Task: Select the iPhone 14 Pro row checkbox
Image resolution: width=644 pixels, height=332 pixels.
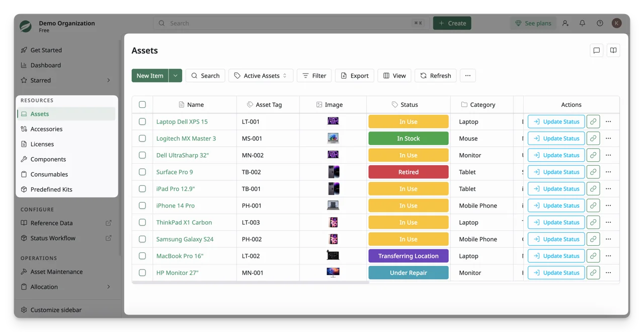Action: pos(142,206)
